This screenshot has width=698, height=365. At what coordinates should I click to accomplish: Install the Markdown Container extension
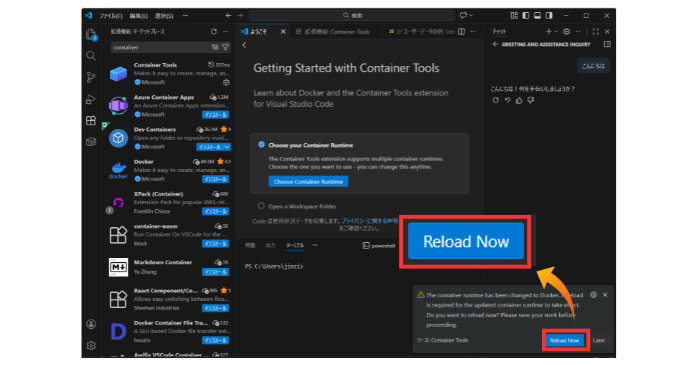(x=216, y=272)
